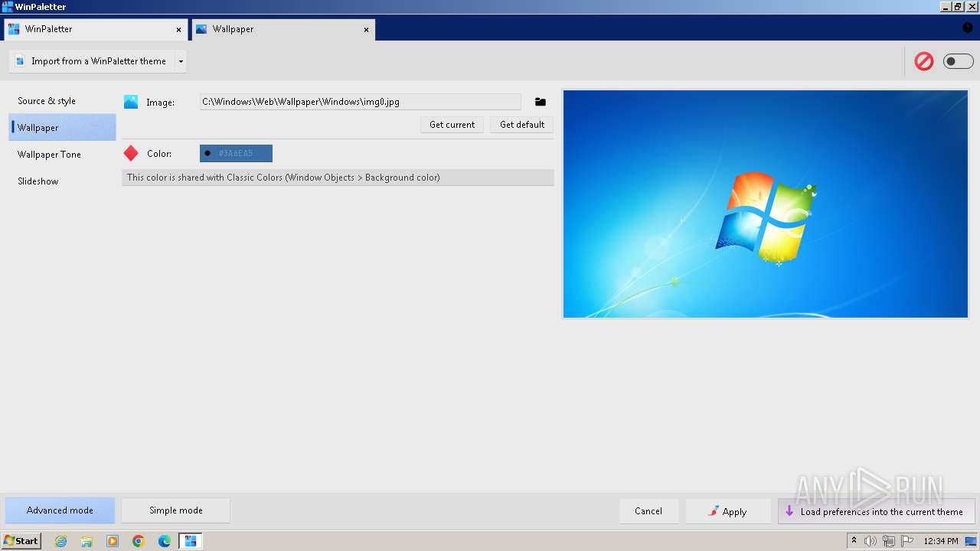Viewport: 980px width, 551px height.
Task: Open Wallpaper Tone section
Action: 62,155
